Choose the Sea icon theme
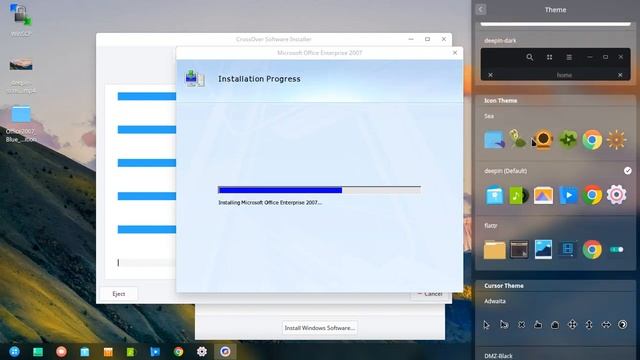 coord(555,134)
